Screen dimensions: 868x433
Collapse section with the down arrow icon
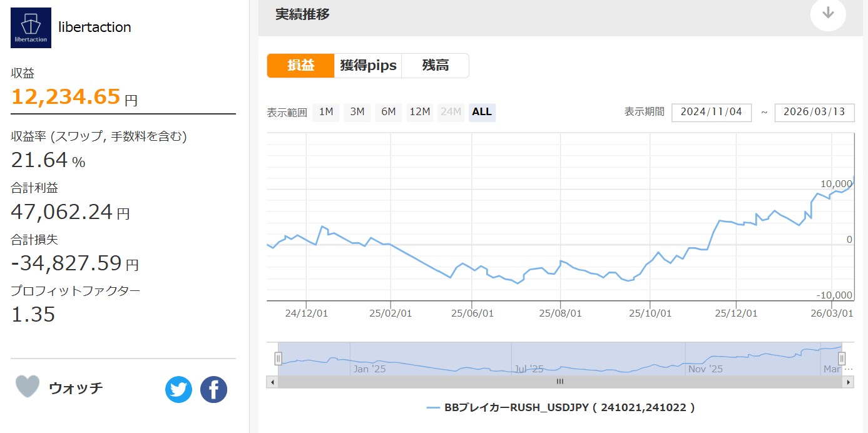[x=827, y=13]
